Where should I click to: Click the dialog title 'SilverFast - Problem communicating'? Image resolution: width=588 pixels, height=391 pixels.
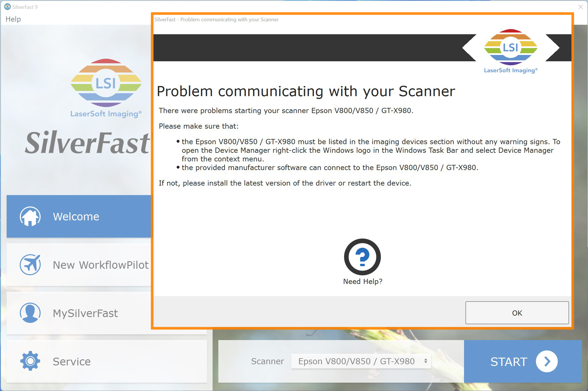216,20
